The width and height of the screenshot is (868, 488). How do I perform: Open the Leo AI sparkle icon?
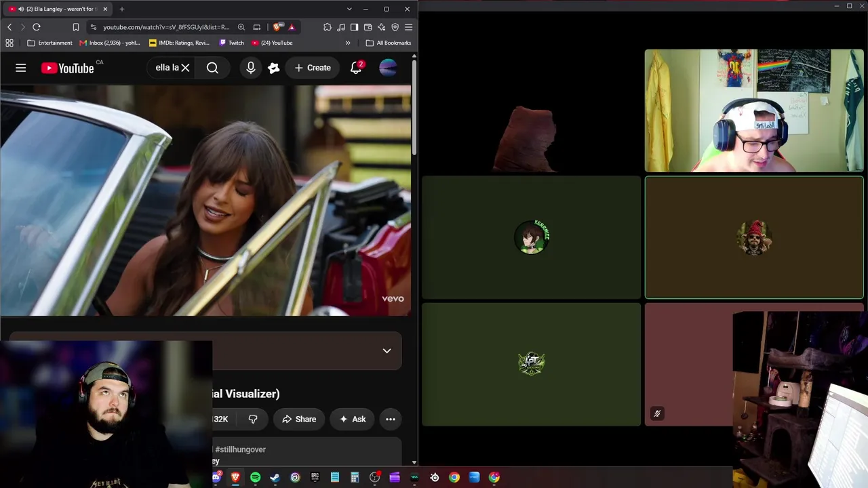point(381,27)
